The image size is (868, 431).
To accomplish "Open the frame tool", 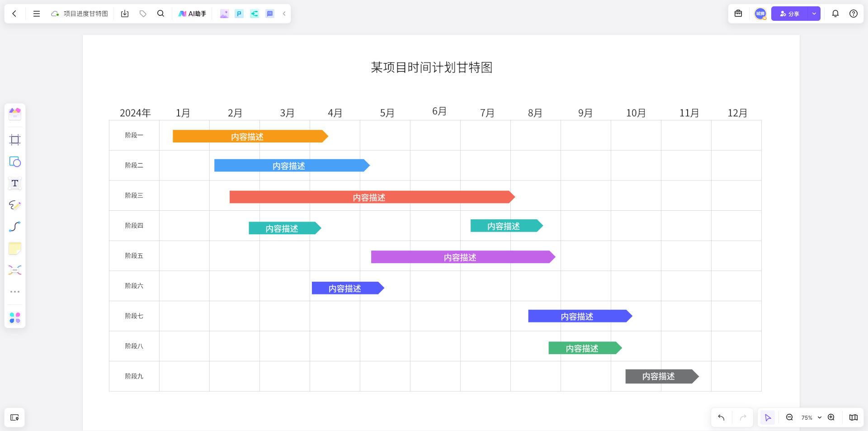I will click(15, 140).
